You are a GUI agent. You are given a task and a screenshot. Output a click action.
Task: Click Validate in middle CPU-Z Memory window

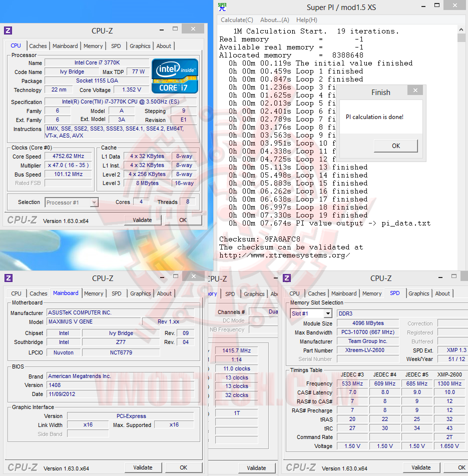click(x=256, y=468)
